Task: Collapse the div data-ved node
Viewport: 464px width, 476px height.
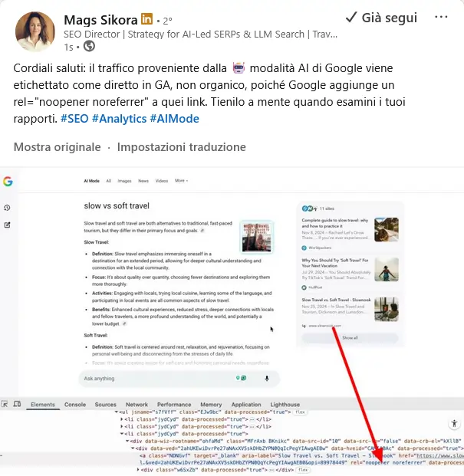Action: pyautogui.click(x=133, y=448)
